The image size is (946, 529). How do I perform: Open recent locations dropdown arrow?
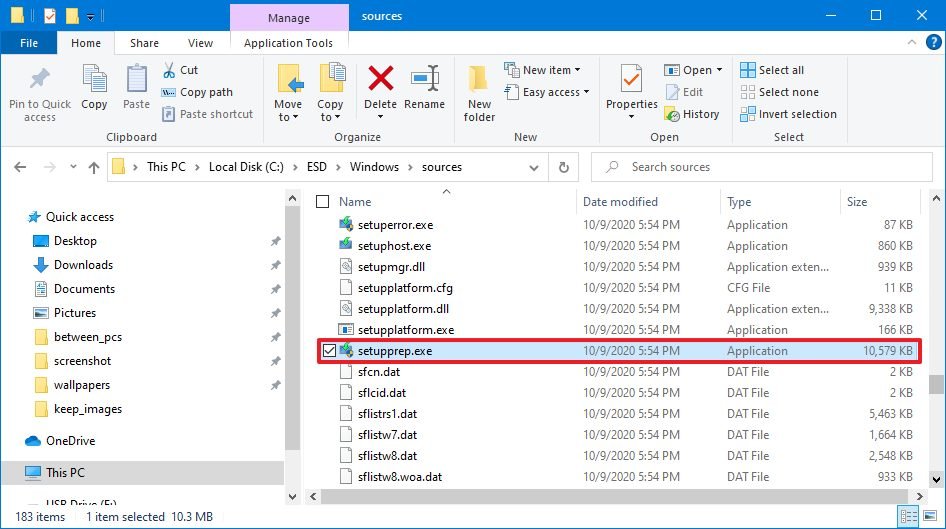pos(73,167)
